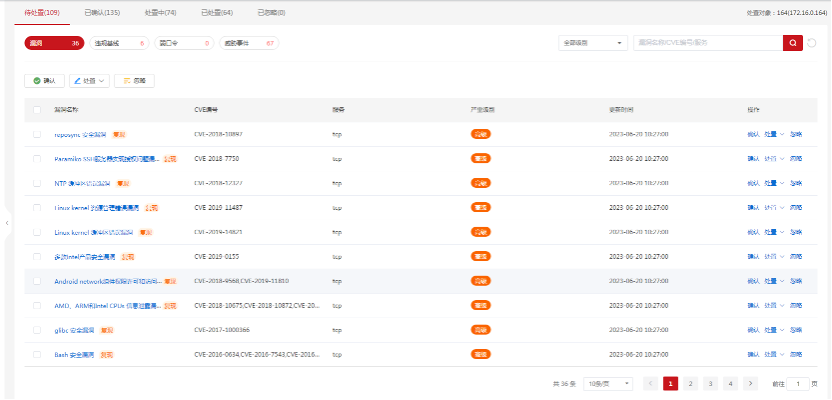This screenshot has height=400, width=832.
Task: Collapse the left sidebar with edge arrow
Action: (x=7, y=223)
